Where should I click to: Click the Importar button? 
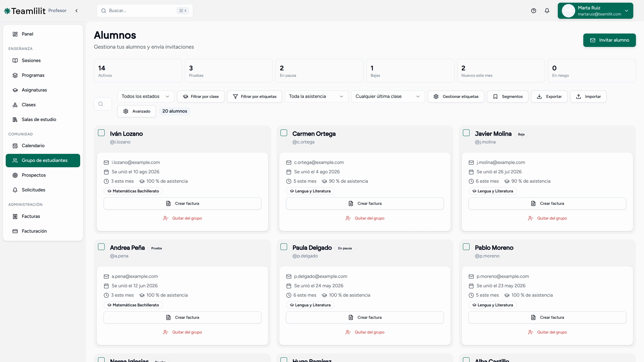click(x=588, y=96)
